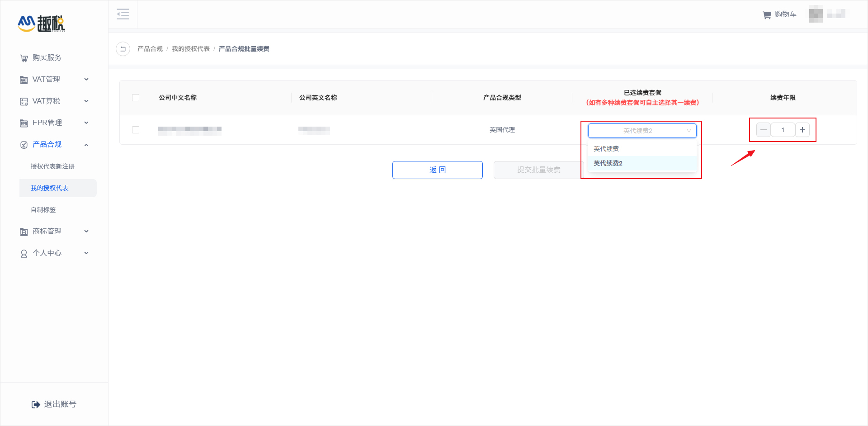This screenshot has width=868, height=426.
Task: Increase renewal years with plus button
Action: tap(802, 130)
